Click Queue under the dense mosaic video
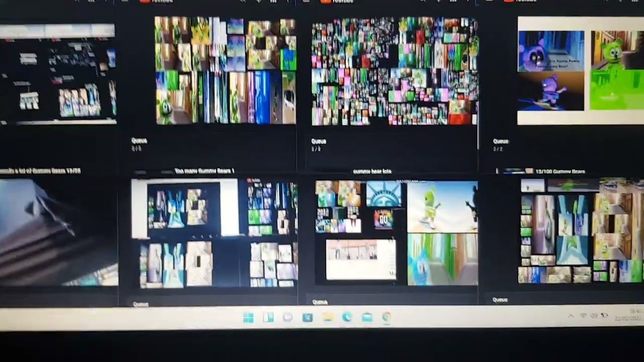This screenshot has width=644, height=362. 318,141
